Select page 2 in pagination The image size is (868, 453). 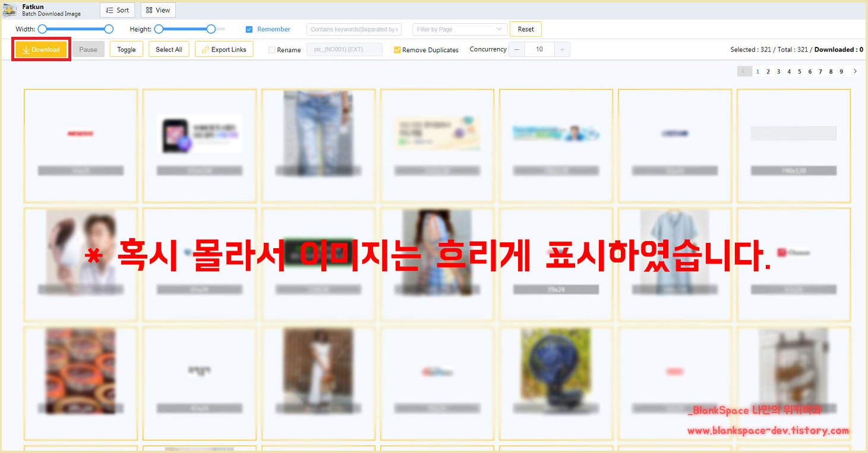click(768, 71)
